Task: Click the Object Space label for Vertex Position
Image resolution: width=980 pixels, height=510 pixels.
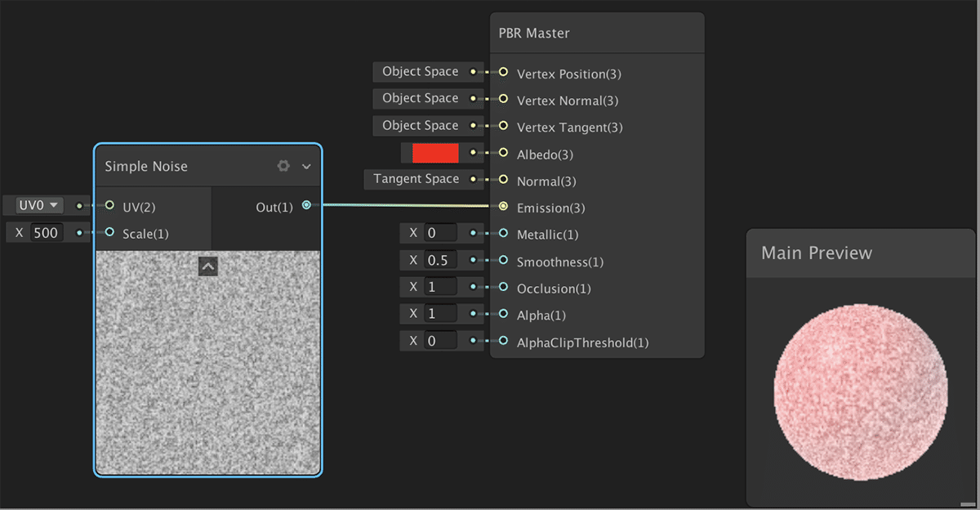Action: (420, 72)
